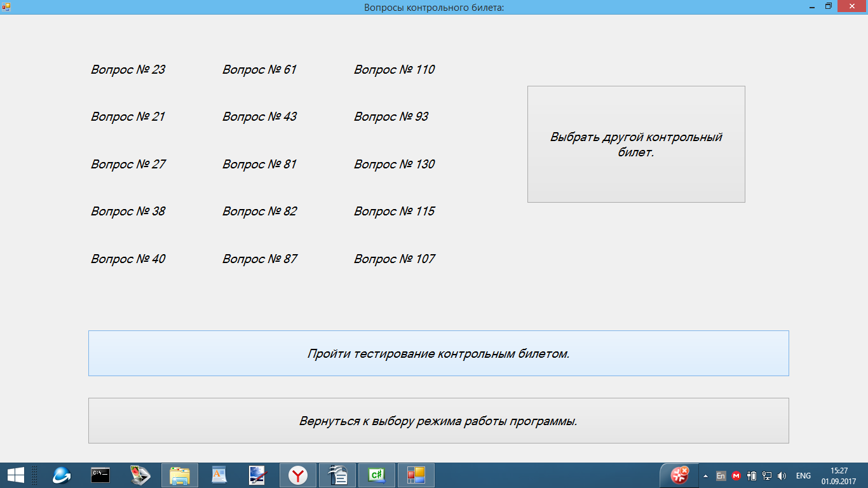Open the Windows Start button
Image resolution: width=868 pixels, height=488 pixels.
[x=15, y=475]
